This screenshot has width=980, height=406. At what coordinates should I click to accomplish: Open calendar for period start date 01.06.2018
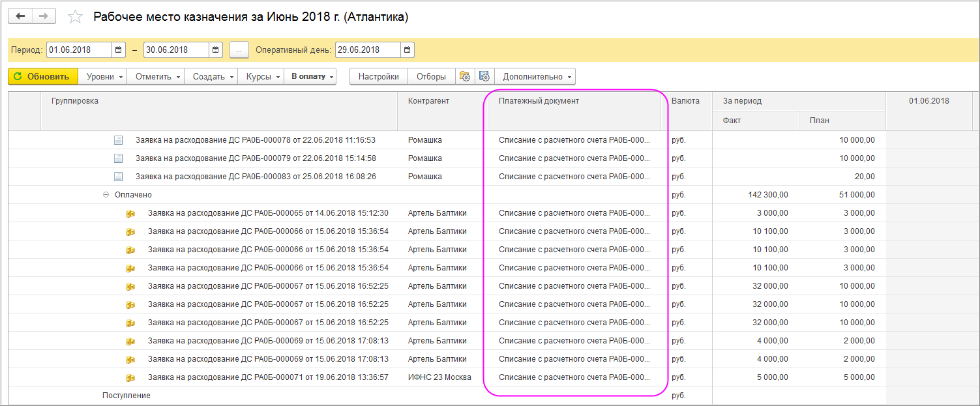click(x=119, y=50)
